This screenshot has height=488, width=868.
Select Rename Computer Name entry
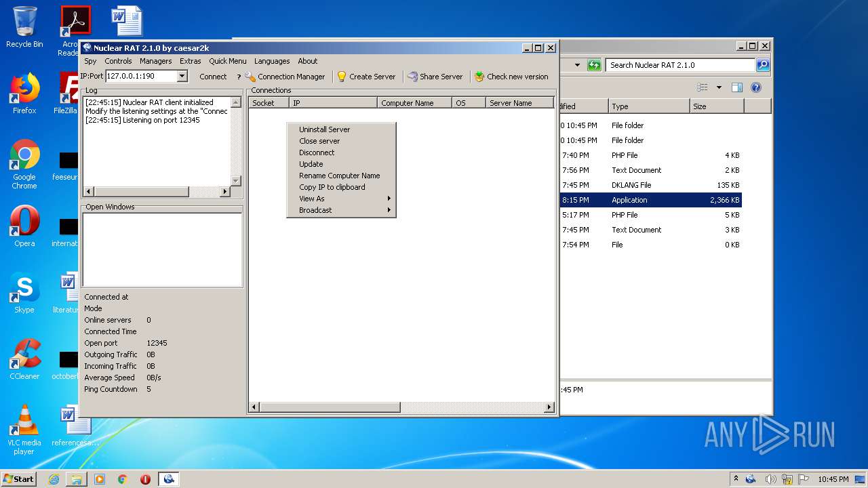pyautogui.click(x=341, y=176)
